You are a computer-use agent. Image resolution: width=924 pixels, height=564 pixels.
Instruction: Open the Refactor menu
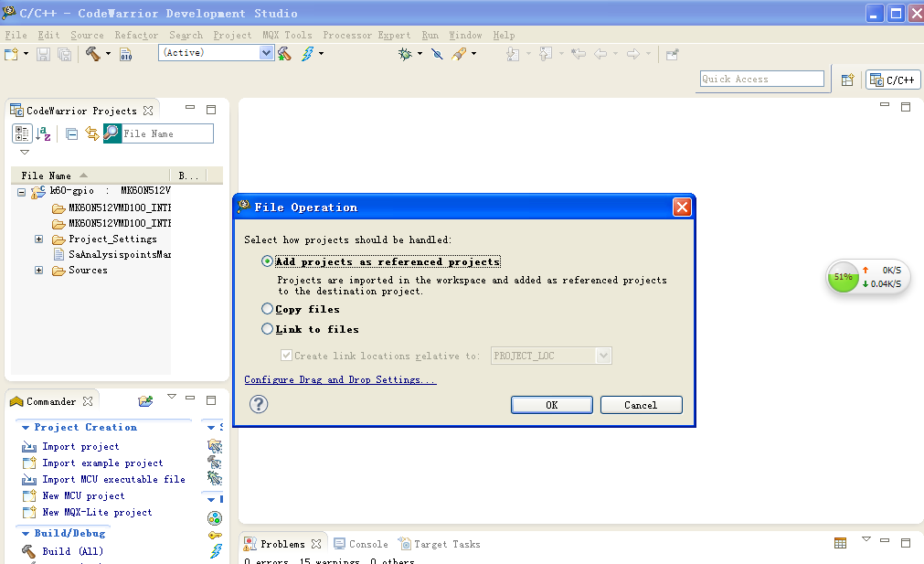click(x=136, y=36)
